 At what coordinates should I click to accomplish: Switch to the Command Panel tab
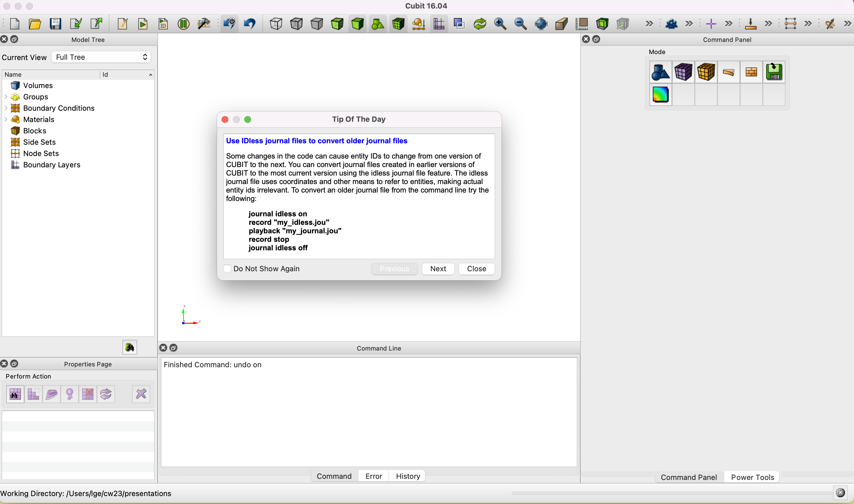[689, 477]
